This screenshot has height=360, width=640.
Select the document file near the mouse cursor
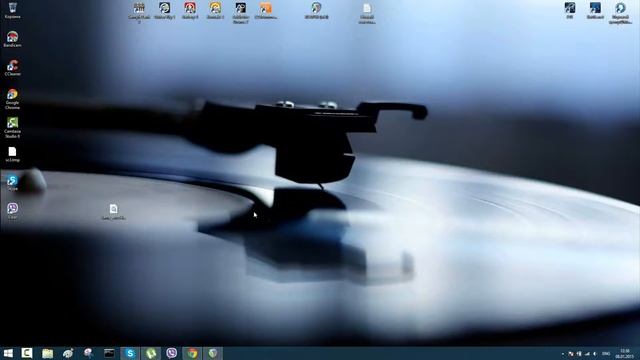pyautogui.click(x=113, y=212)
